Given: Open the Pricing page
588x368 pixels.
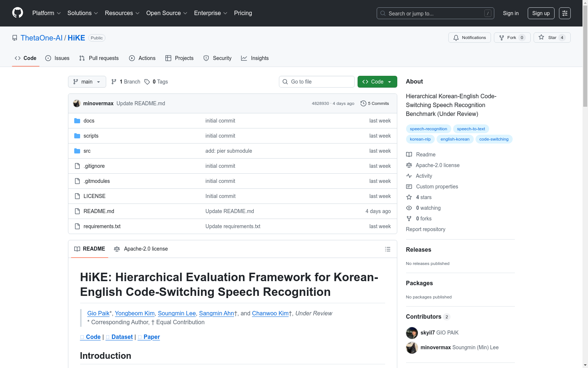Looking at the screenshot, I should 243,13.
